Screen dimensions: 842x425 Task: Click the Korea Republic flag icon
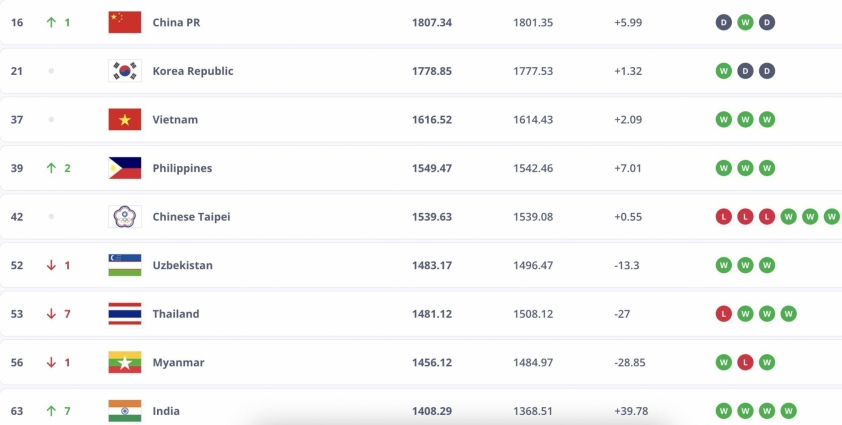125,71
